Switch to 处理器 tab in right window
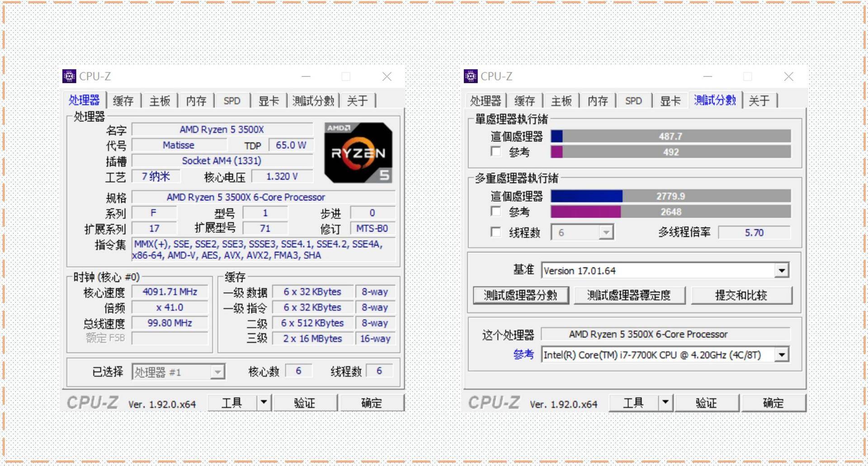The width and height of the screenshot is (868, 466). [486, 101]
